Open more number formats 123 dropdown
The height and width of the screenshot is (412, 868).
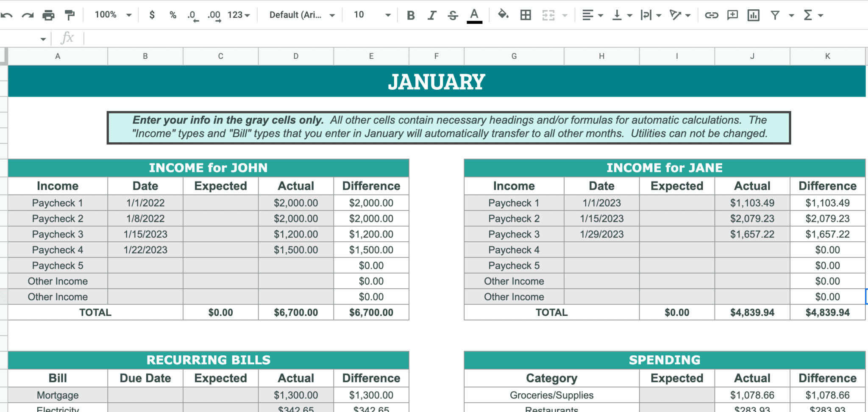click(239, 15)
